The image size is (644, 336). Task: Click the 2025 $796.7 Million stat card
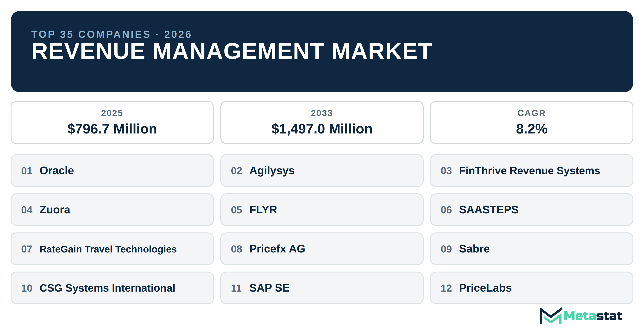[112, 123]
